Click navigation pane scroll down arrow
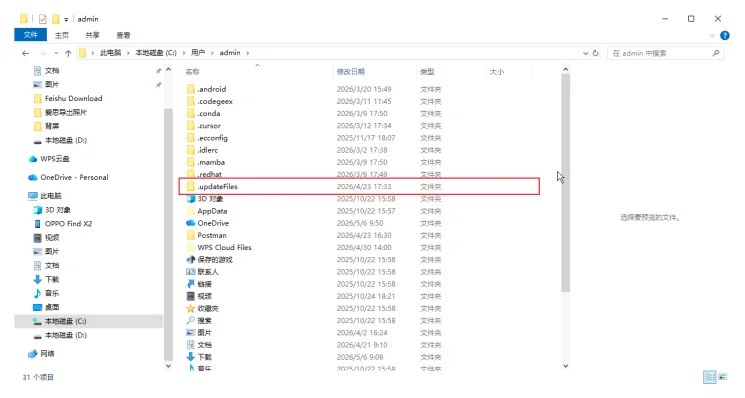 tap(168, 366)
